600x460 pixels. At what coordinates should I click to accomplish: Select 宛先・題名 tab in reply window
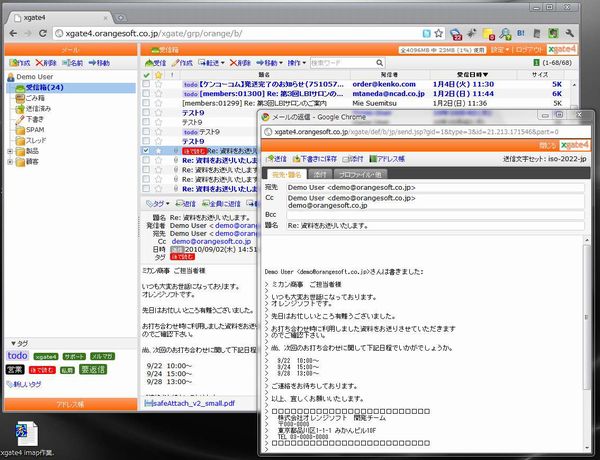pyautogui.click(x=287, y=175)
